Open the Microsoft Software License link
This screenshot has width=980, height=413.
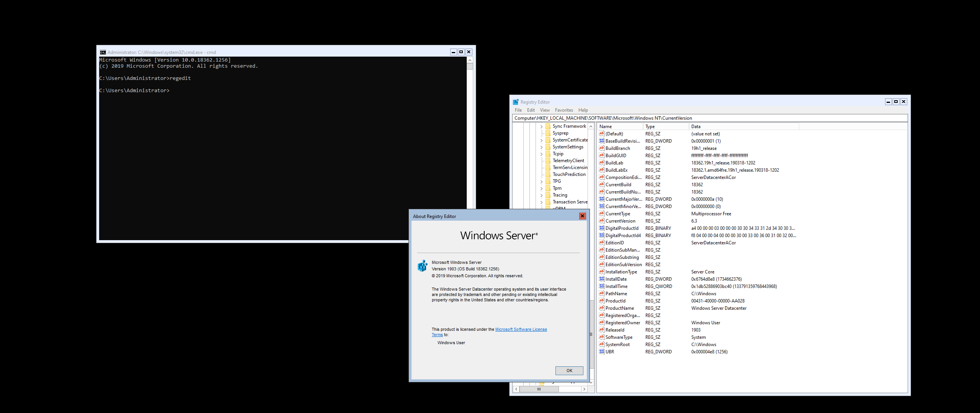[x=521, y=329]
